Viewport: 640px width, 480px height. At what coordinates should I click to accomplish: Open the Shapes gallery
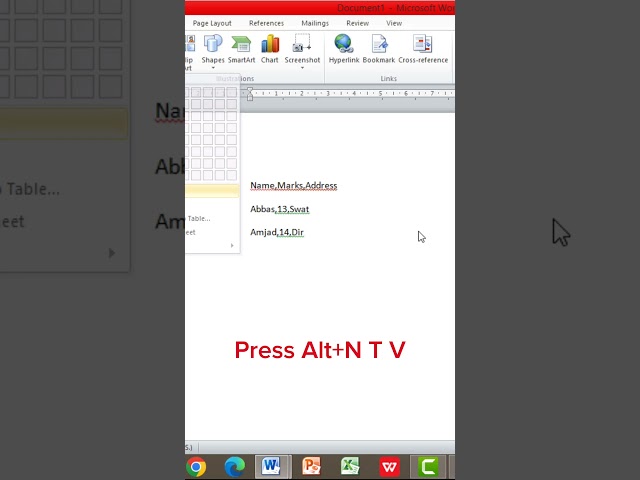[x=213, y=49]
